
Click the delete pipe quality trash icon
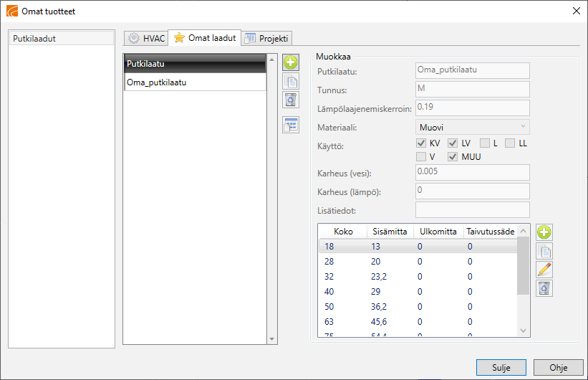pyautogui.click(x=291, y=100)
